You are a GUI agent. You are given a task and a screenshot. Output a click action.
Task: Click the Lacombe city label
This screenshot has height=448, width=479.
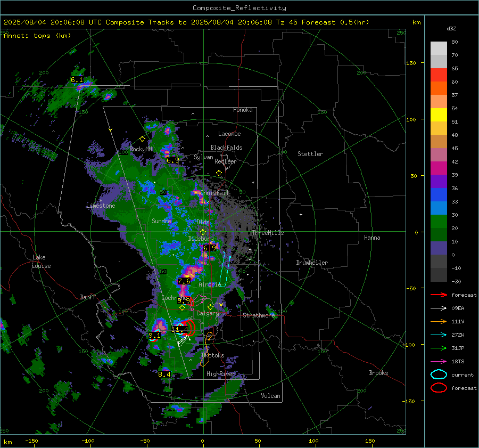coord(229,134)
